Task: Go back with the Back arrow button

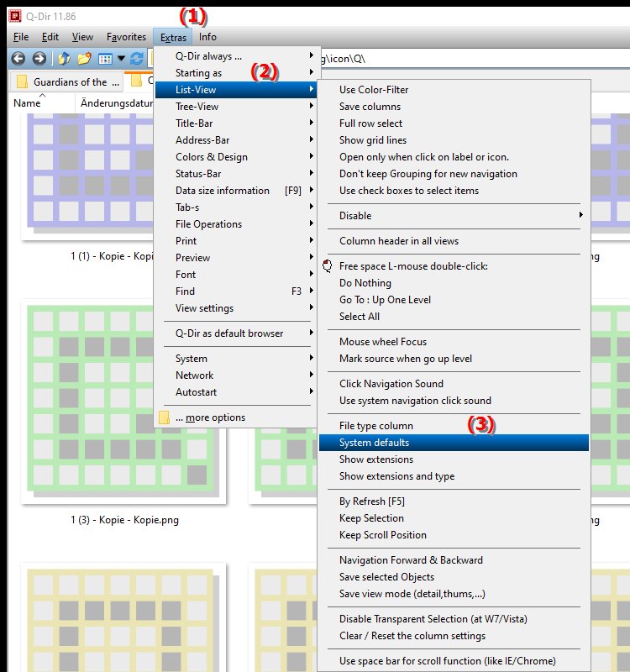Action: tap(18, 58)
